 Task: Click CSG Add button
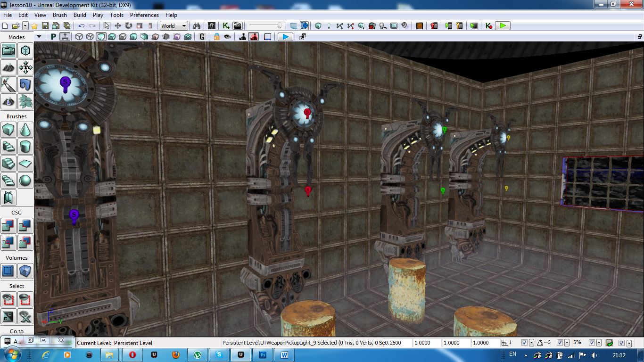pos(8,226)
